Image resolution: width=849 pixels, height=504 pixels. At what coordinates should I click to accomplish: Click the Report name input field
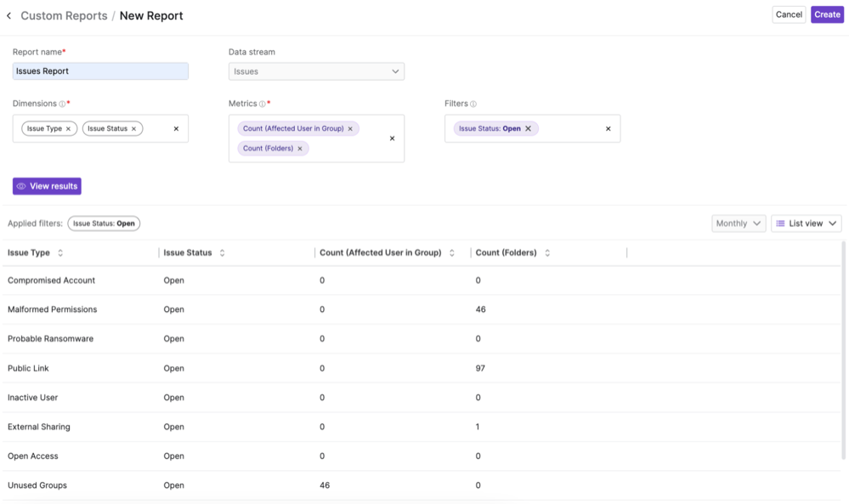(100, 71)
